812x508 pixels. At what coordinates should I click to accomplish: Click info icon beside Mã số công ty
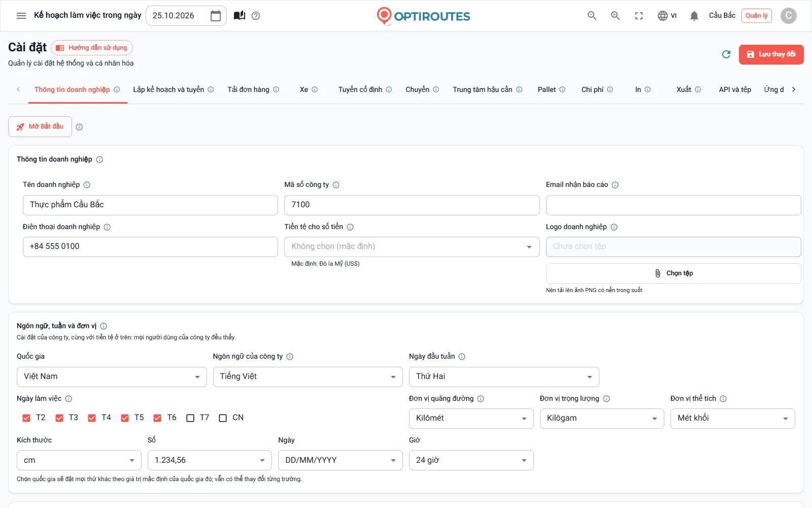(336, 185)
